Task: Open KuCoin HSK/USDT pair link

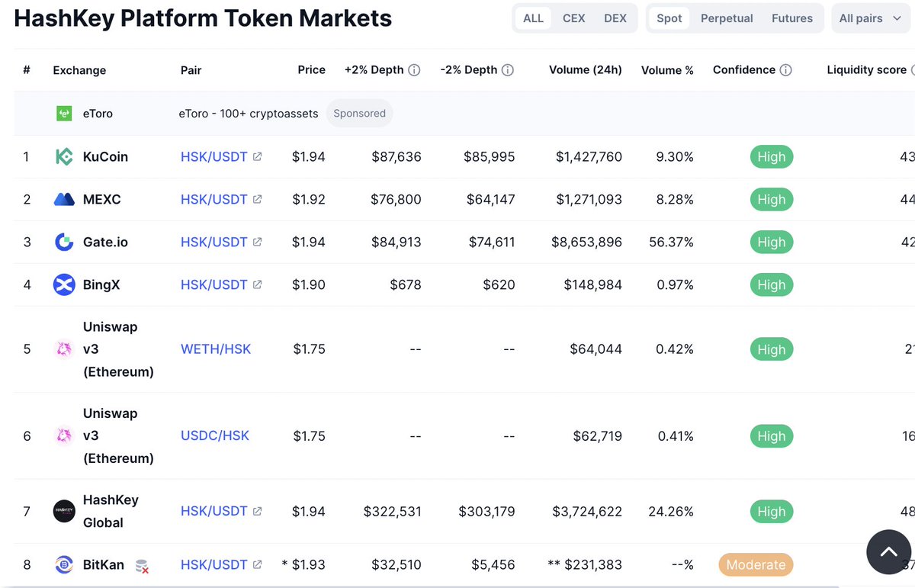Action: tap(214, 156)
